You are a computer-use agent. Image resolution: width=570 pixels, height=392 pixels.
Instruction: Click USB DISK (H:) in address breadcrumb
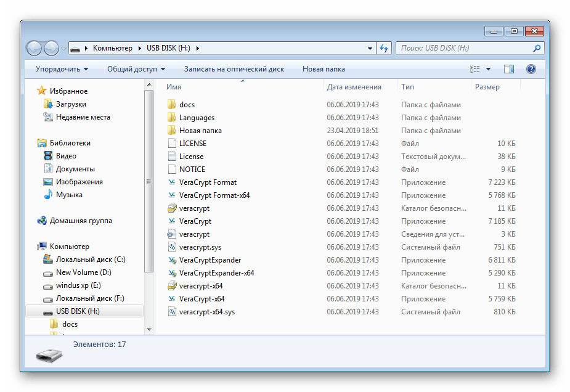click(168, 48)
